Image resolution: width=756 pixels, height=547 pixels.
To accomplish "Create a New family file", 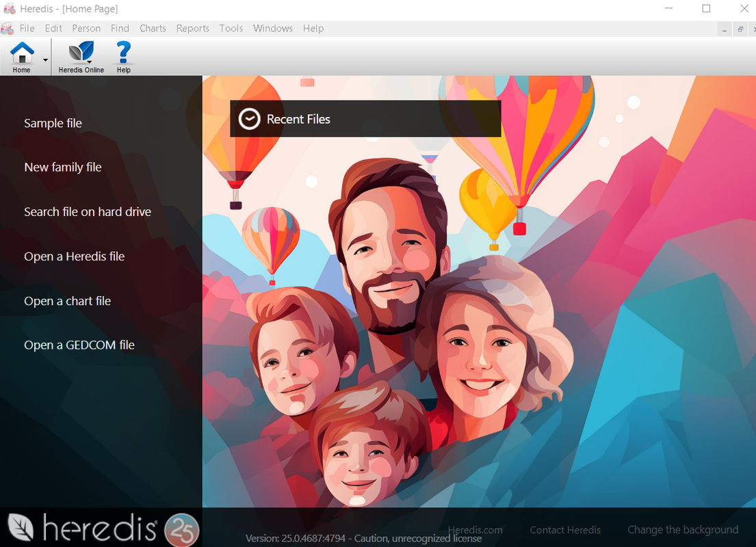I will 63,168.
